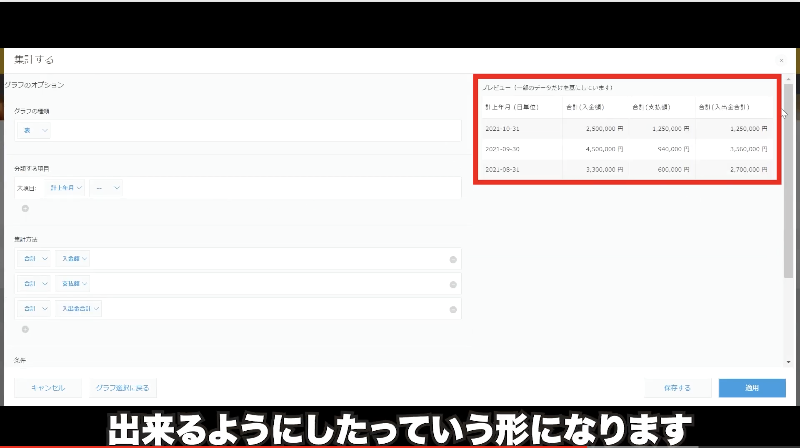Image resolution: width=800 pixels, height=448 pixels.
Task: Click the グラフ選択に戻る button
Action: pos(121,387)
